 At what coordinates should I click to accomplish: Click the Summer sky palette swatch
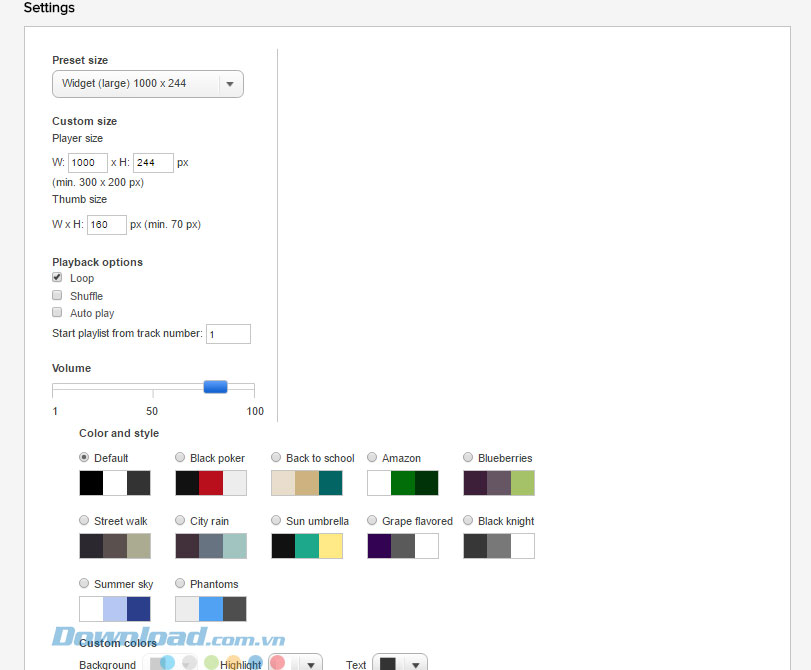[x=115, y=609]
